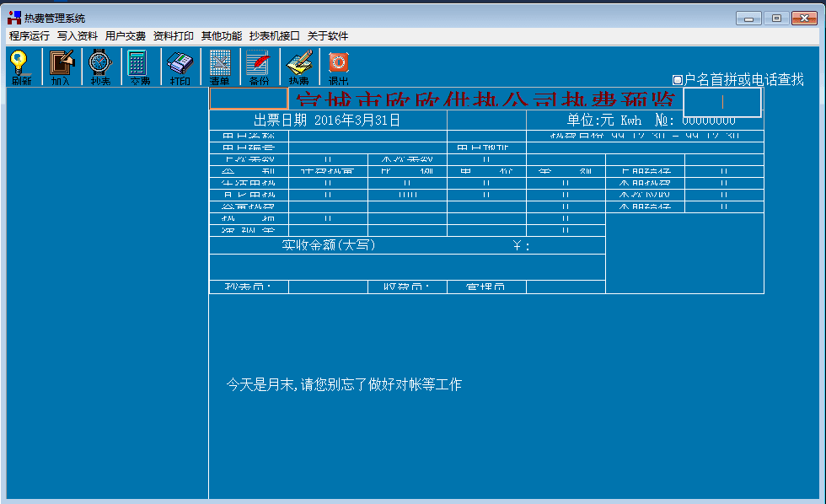Select the 热费 heat fee icon
The height and width of the screenshot is (504, 826).
(x=298, y=67)
